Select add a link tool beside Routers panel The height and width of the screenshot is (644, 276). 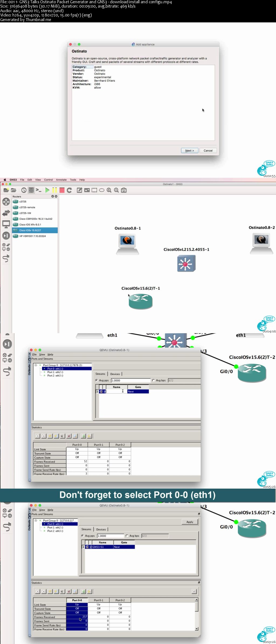pyautogui.click(x=6, y=258)
